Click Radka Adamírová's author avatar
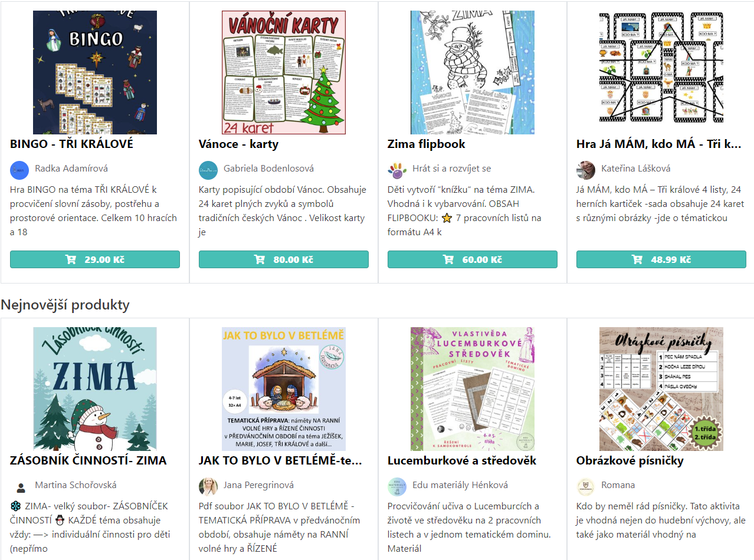This screenshot has width=754, height=560. (19, 170)
